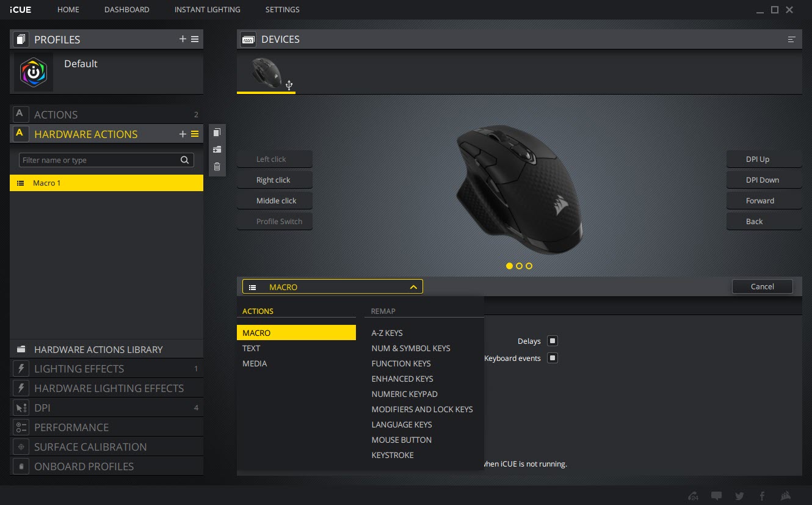Select the third mouse view dot
Viewport: 812px width, 505px height.
click(x=529, y=266)
